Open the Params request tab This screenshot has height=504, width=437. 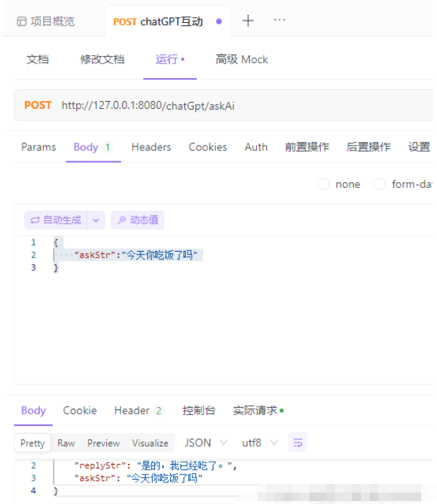click(39, 147)
